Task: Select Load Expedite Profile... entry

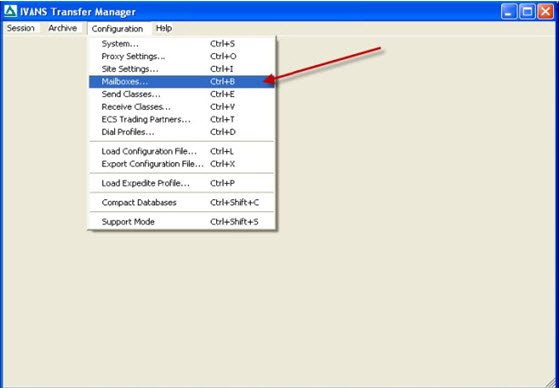Action: tap(182, 183)
